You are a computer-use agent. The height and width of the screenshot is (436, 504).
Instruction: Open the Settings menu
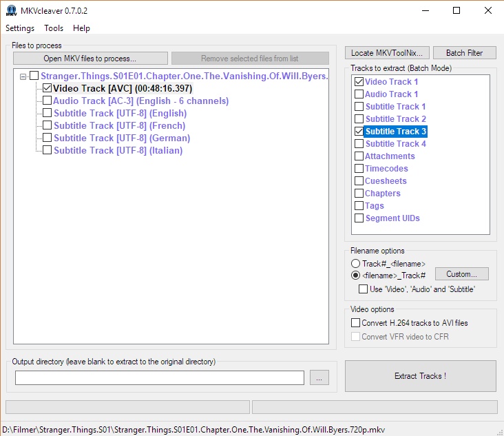click(x=20, y=28)
